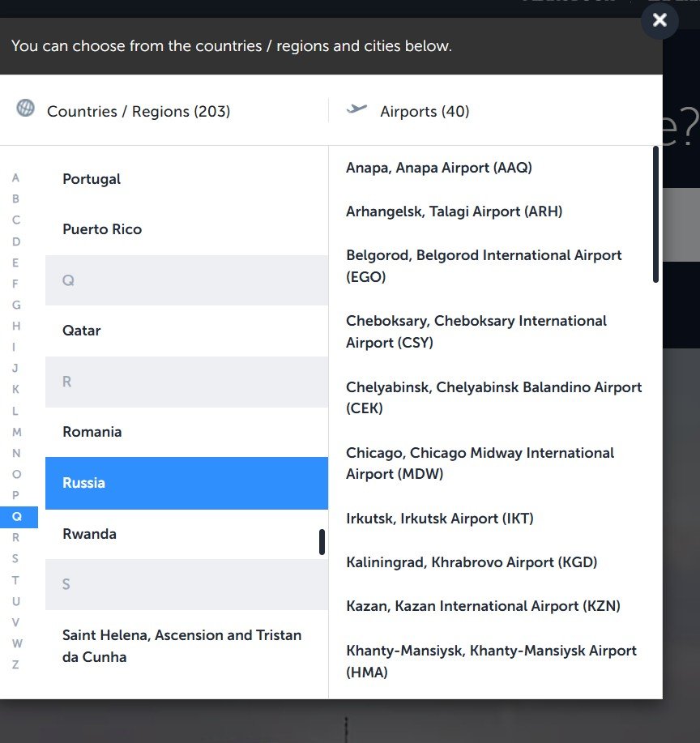Jump to letter J in index
700x743 pixels.
tap(15, 368)
